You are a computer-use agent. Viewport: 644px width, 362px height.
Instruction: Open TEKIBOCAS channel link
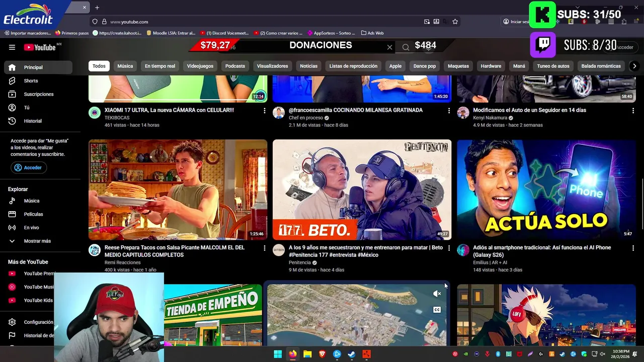click(117, 118)
